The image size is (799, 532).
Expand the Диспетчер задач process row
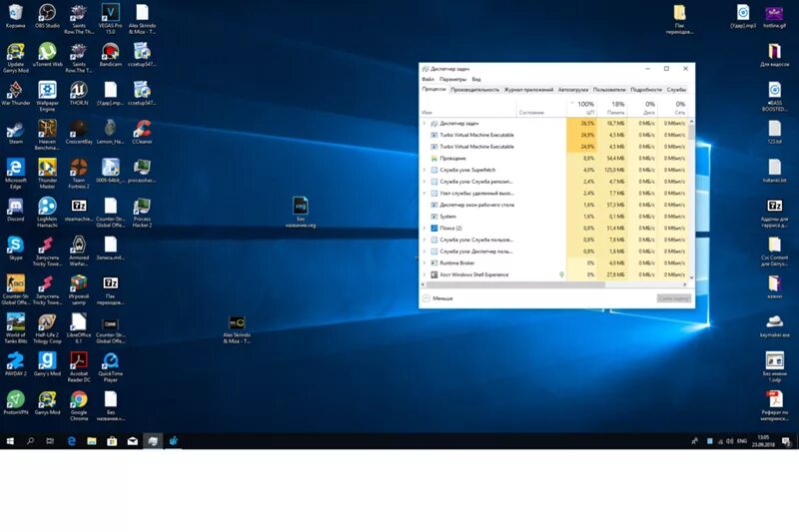tap(424, 123)
